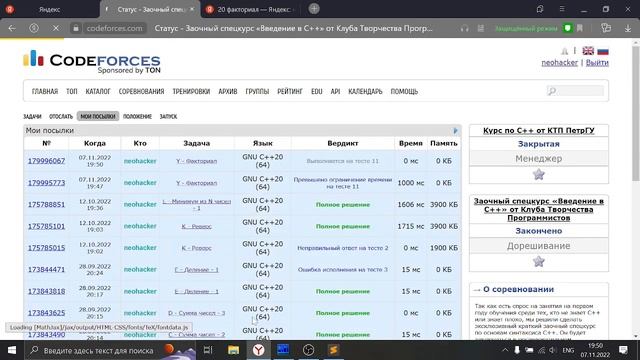640x360 pixels.
Task: Open submission 175788851
Action: click(x=46, y=204)
